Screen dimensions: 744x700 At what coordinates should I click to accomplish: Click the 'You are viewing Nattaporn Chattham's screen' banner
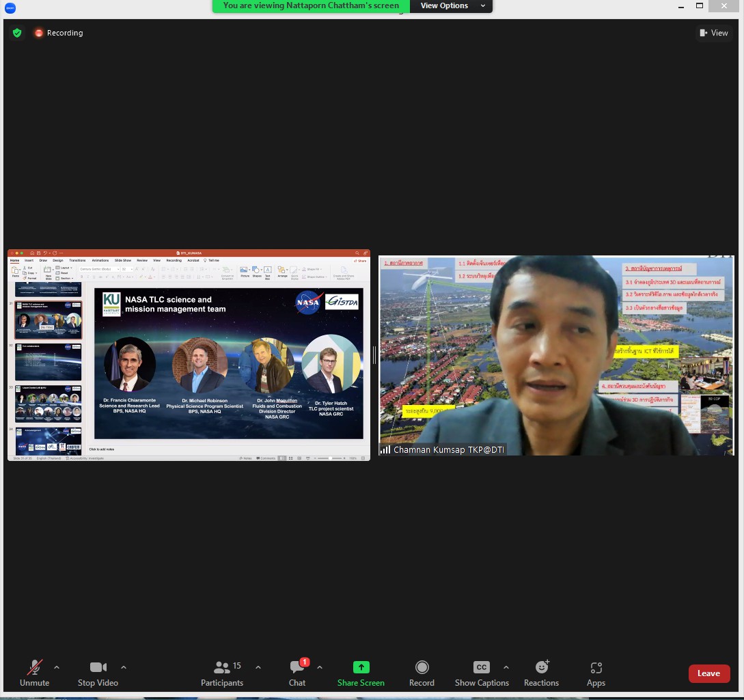(x=311, y=5)
